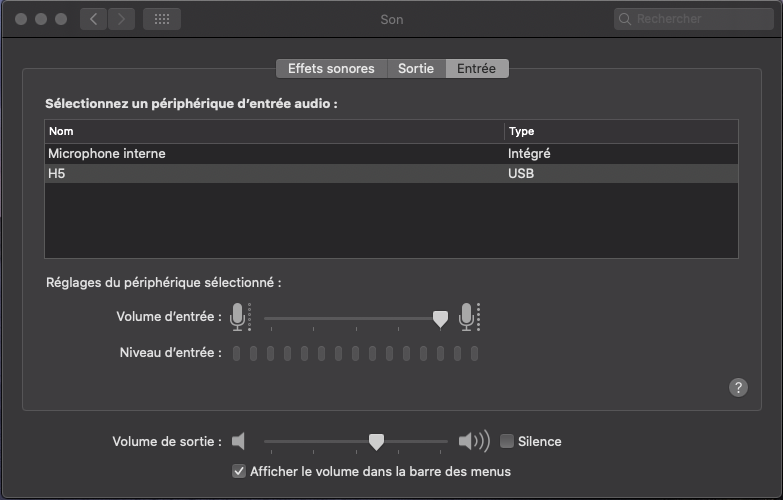
Task: Click the USB type cell
Action: point(521,173)
